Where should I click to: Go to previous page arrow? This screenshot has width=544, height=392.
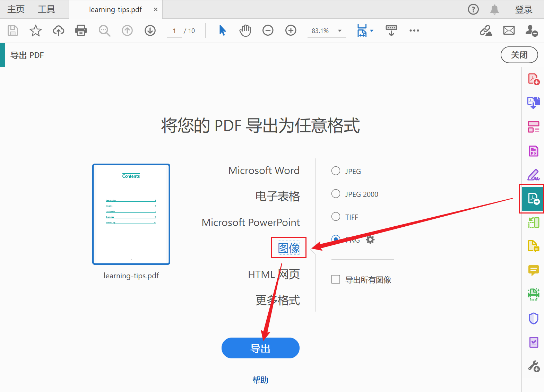point(127,31)
